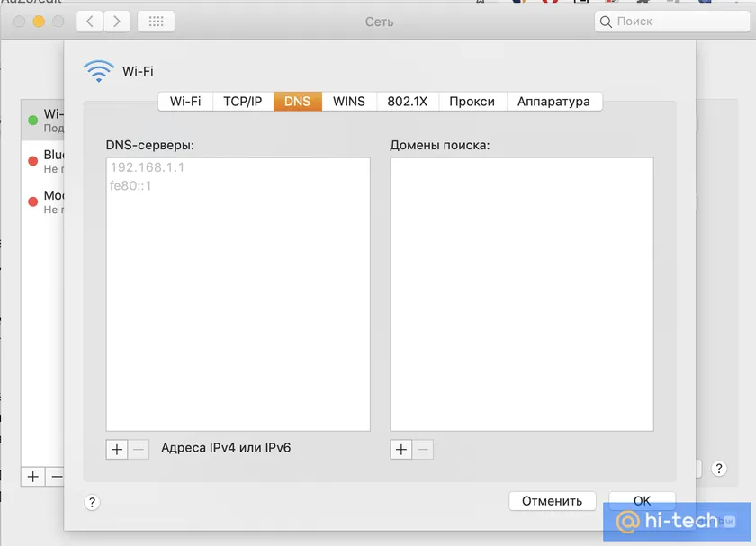Switch to the TCP/IP tab
The width and height of the screenshot is (756, 546).
point(243,102)
